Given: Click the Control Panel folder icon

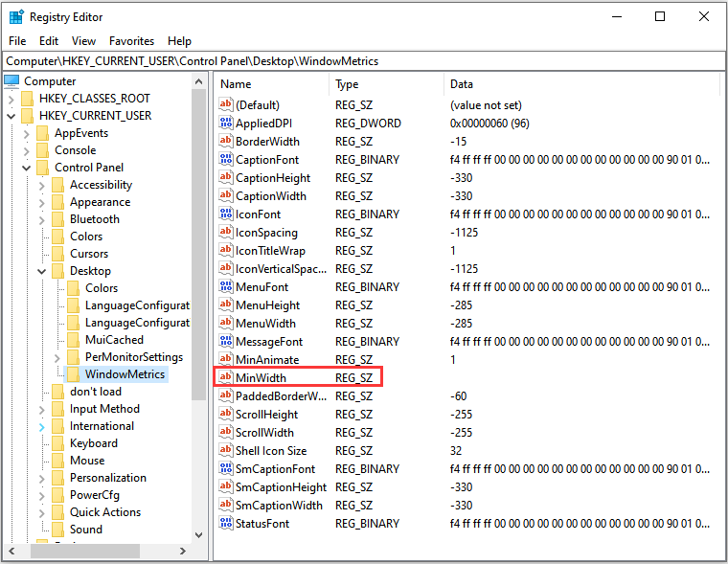Looking at the screenshot, I should click(43, 168).
